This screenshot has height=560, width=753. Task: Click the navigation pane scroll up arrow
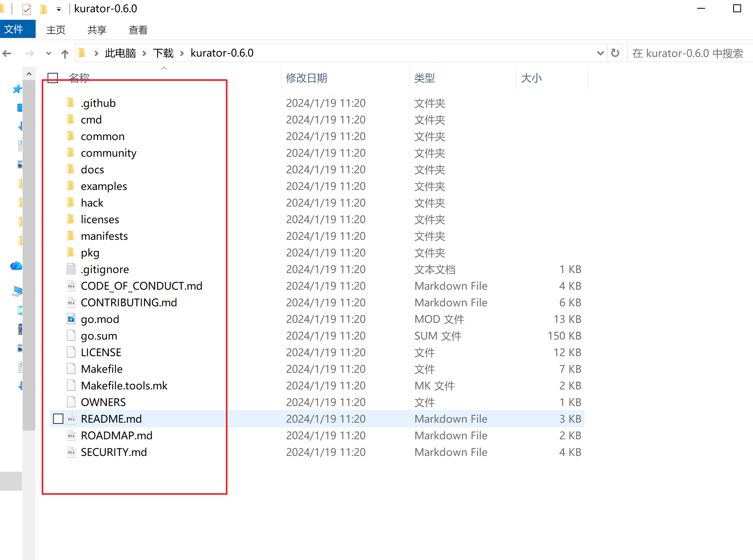(29, 74)
